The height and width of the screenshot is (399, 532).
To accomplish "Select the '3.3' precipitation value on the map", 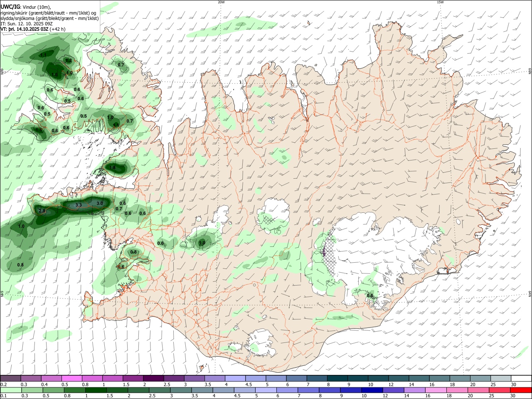I will click(x=79, y=205).
